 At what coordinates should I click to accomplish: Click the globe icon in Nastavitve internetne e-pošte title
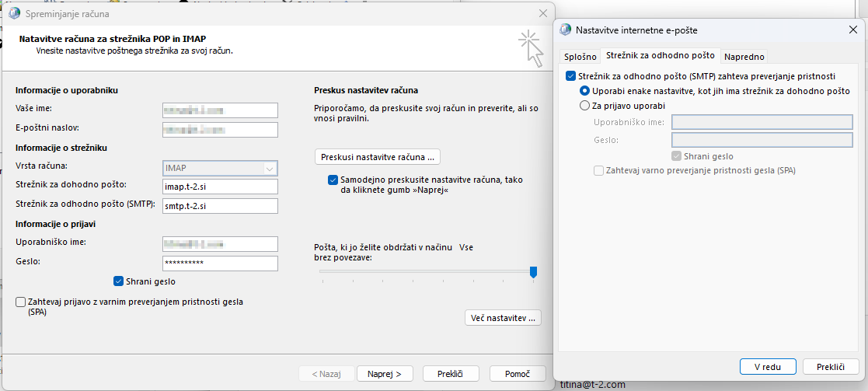coord(564,30)
